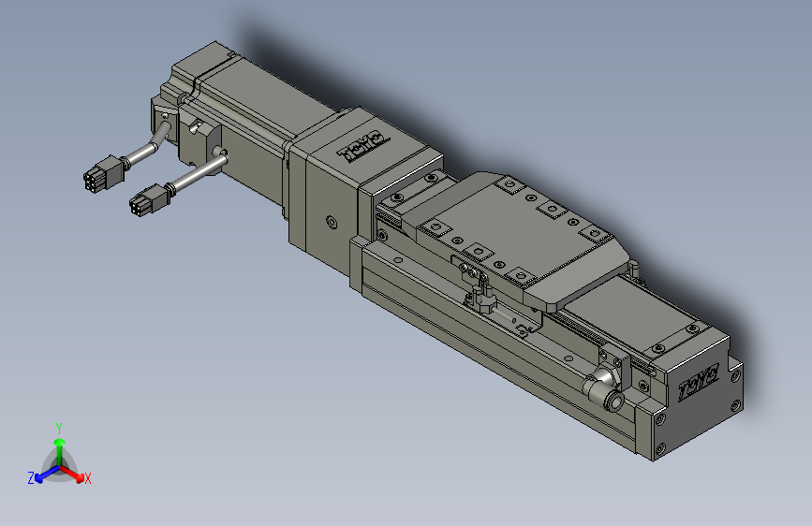This screenshot has width=812, height=526.
Task: Select the TOYO logo on the coupling housing
Action: (363, 145)
